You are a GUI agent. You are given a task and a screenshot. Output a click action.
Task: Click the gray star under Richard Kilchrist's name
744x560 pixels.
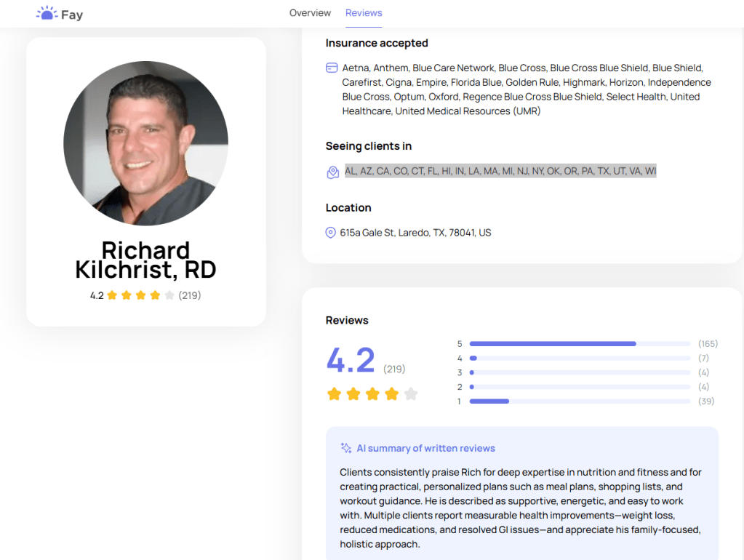pyautogui.click(x=169, y=295)
